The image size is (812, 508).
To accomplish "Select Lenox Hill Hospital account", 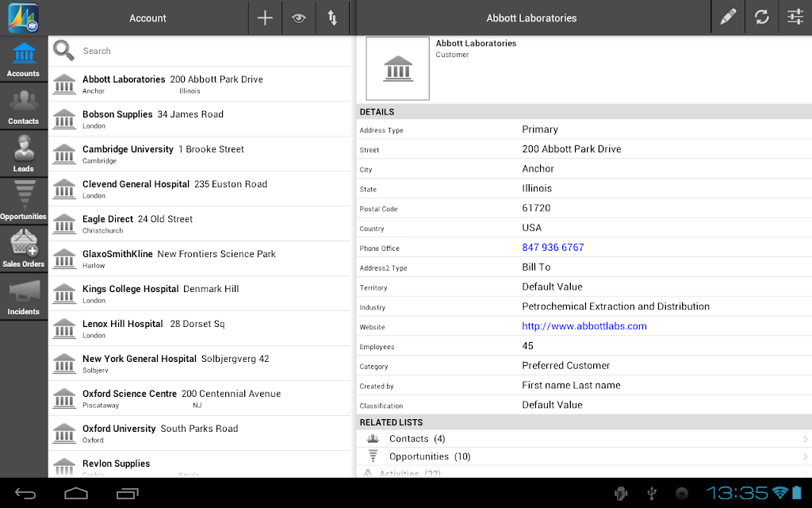I will [x=199, y=328].
